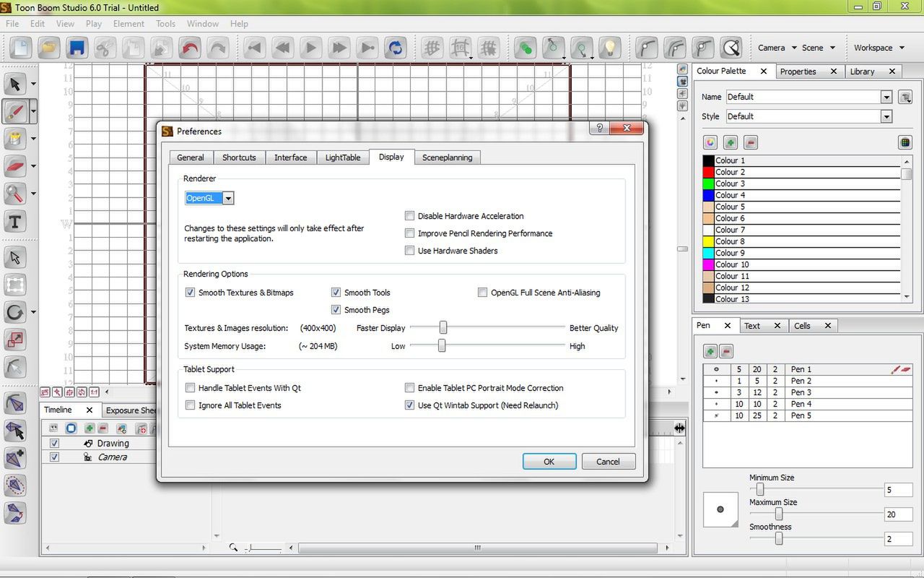Click the Scale tool in left toolbar

click(x=15, y=340)
